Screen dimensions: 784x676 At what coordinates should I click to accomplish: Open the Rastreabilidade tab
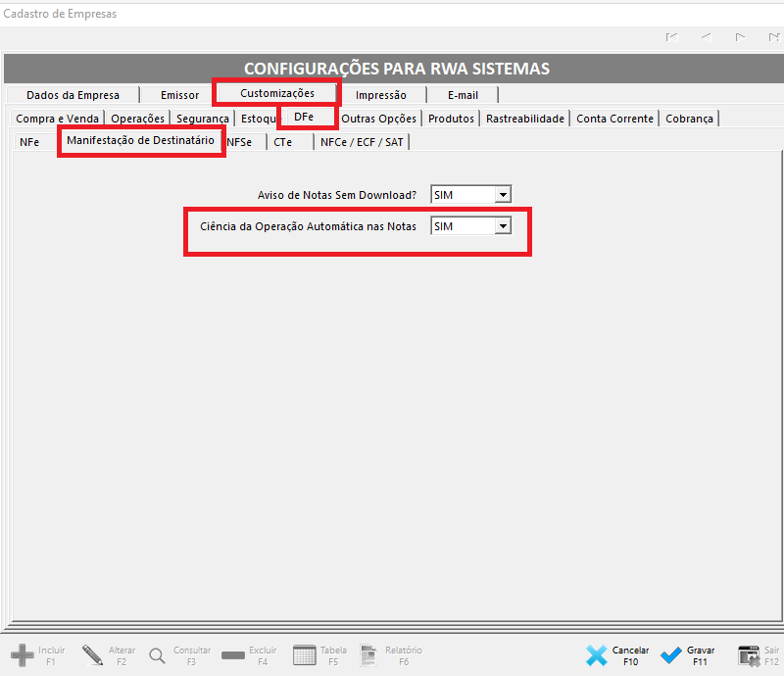525,119
